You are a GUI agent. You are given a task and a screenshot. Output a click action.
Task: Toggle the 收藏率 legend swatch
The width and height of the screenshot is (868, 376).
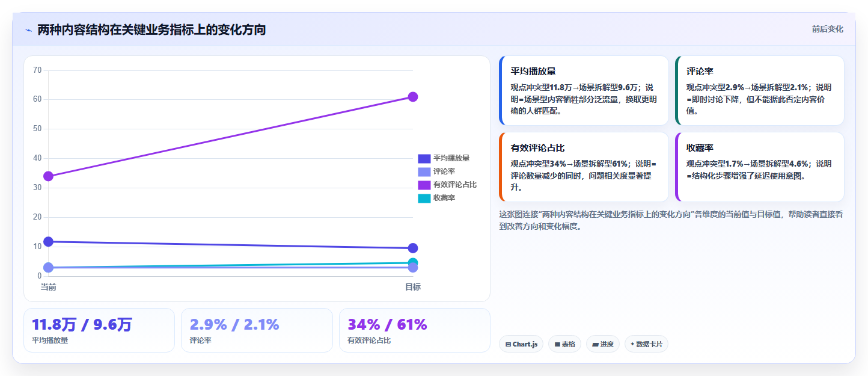coord(424,198)
